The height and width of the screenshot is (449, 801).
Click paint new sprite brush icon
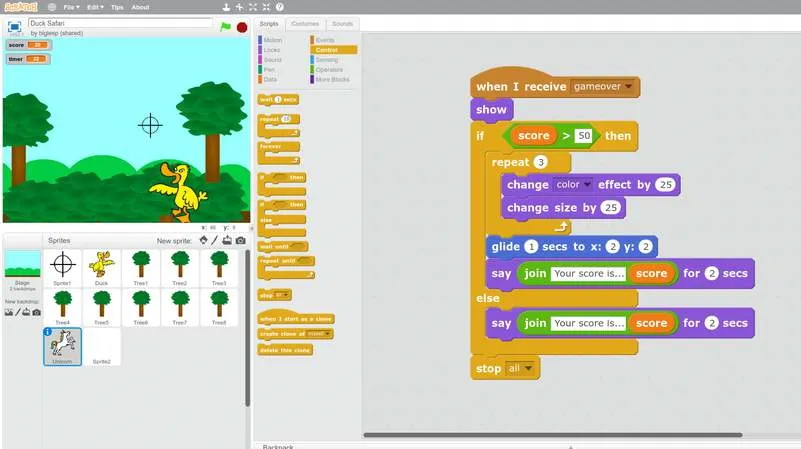point(215,240)
